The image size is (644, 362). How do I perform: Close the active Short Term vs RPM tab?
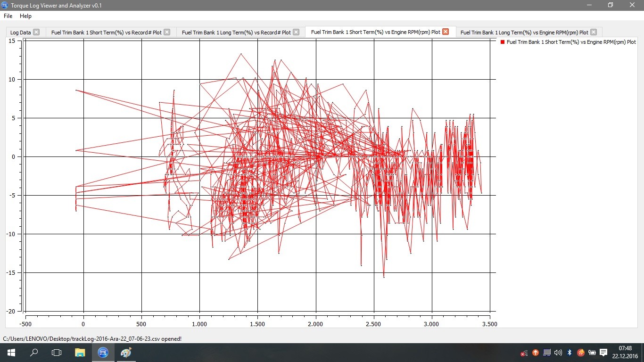click(x=446, y=32)
